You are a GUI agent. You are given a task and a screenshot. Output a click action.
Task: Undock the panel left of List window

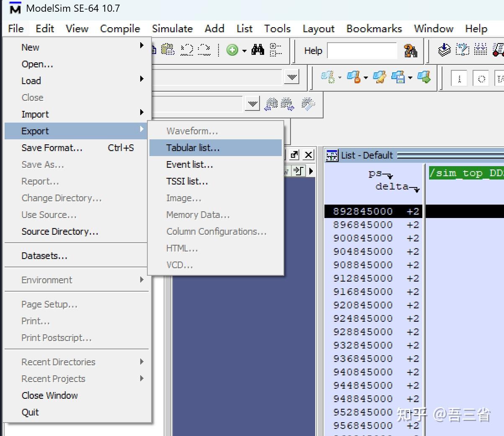(294, 155)
